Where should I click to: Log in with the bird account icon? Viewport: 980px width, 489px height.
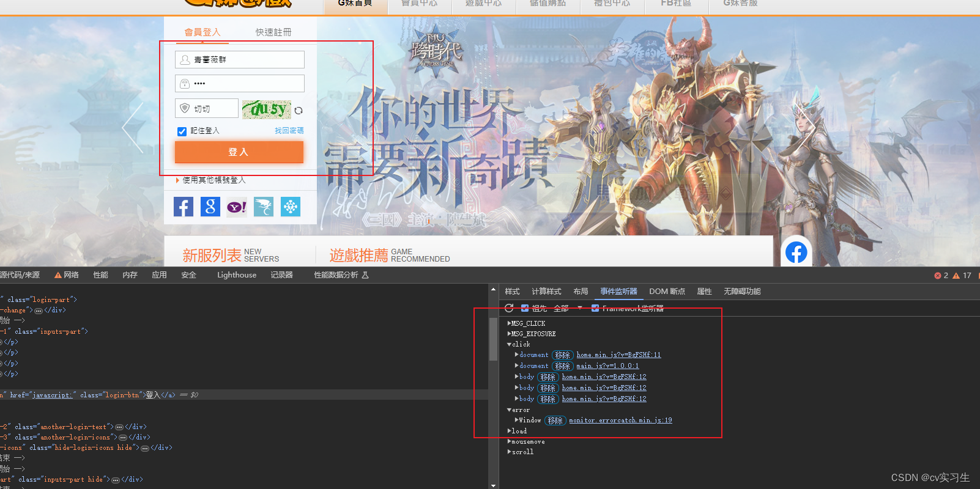[264, 207]
